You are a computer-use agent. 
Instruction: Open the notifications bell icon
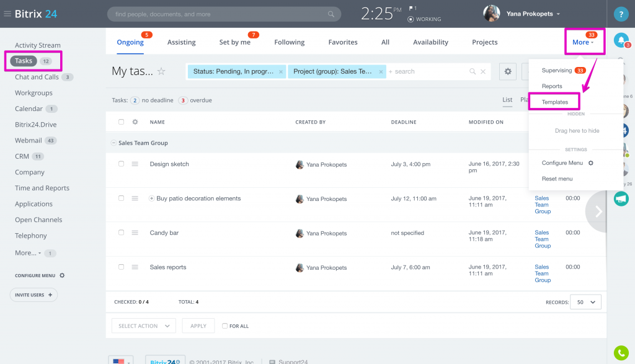pyautogui.click(x=621, y=40)
